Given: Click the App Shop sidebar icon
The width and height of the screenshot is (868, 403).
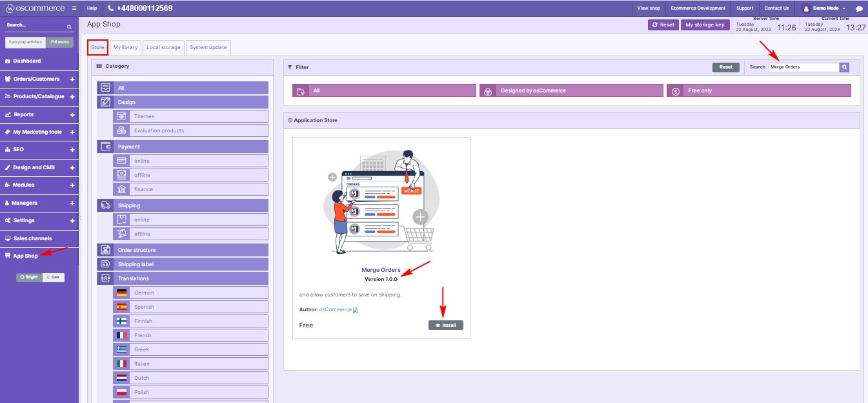Looking at the screenshot, I should tap(8, 256).
